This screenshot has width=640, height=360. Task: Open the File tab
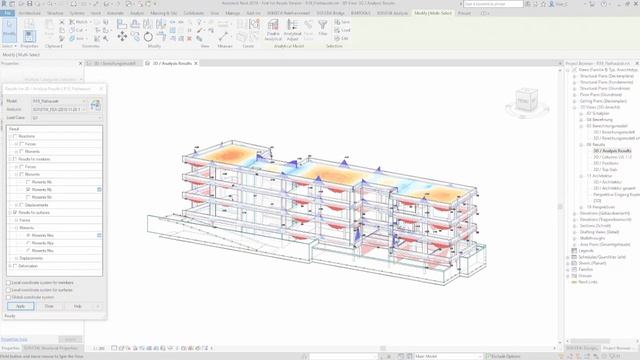click(7, 13)
